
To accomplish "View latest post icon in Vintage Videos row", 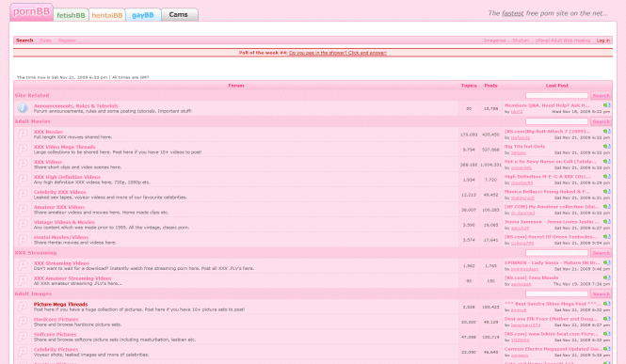I will click(x=607, y=222).
